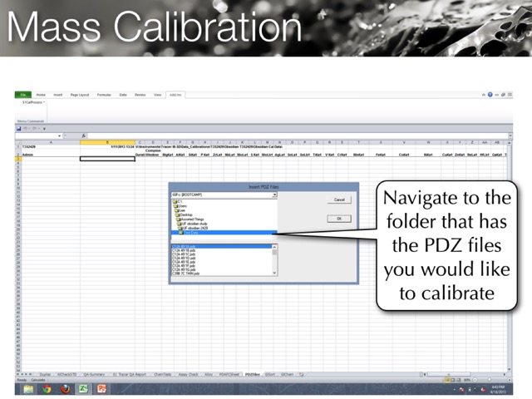The height and width of the screenshot is (399, 532).
Task: Click the formula bar fx icon
Action: tap(83, 135)
